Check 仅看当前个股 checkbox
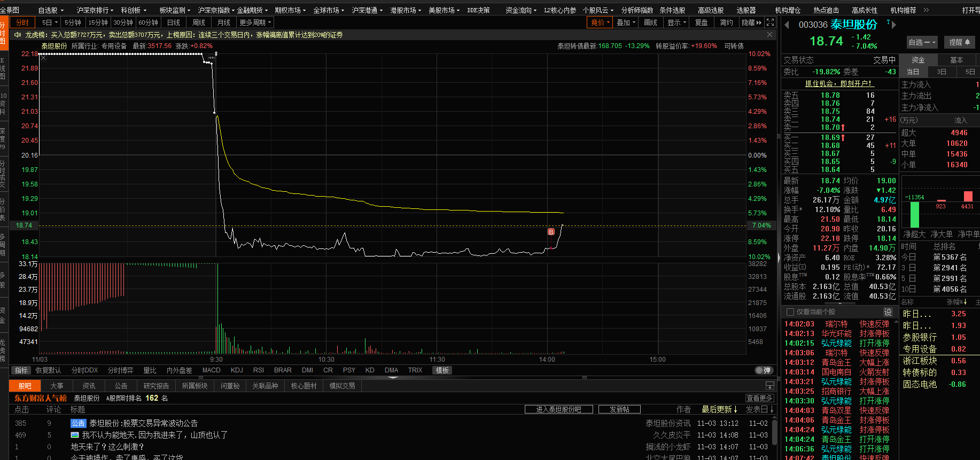Viewport: 980px width, 460px height. [790, 312]
